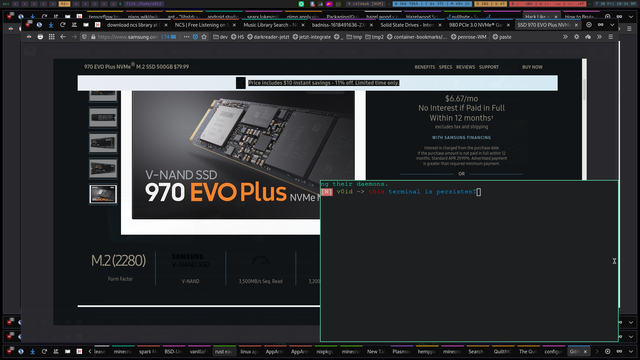
Task: Open the grid apps icon in navigation bar
Action: (x=51, y=37)
